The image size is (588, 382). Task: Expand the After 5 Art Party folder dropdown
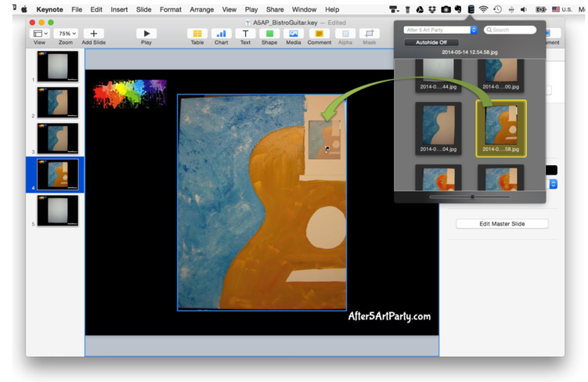tap(440, 30)
